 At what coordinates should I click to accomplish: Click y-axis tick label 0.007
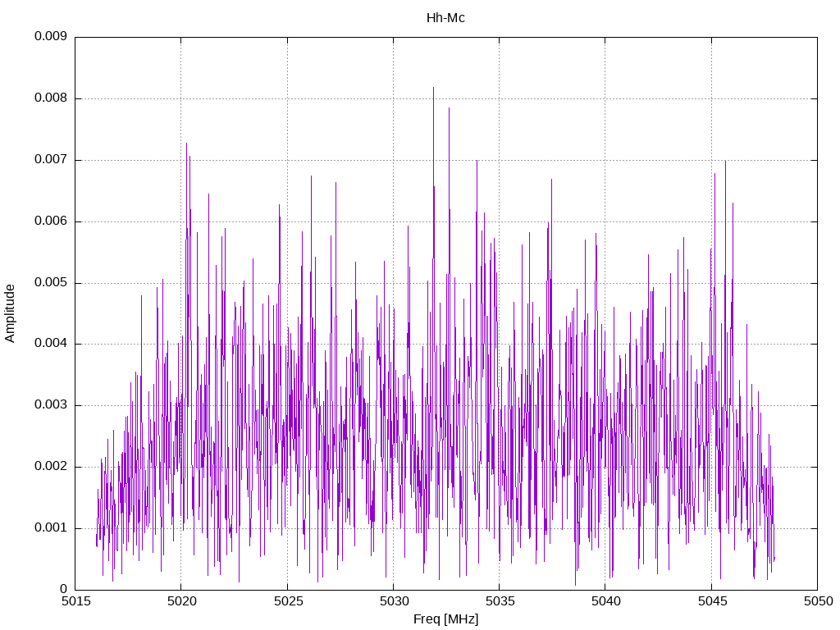click(x=51, y=160)
